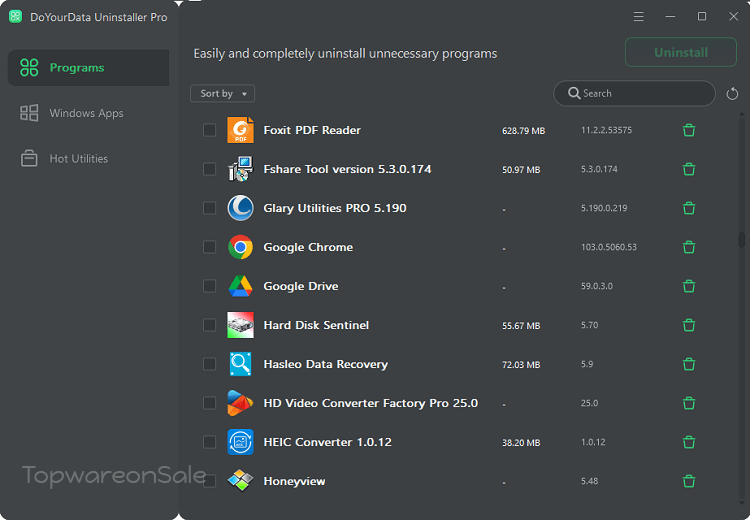Tick the Fshare Tool checkbox
Image resolution: width=750 pixels, height=520 pixels.
click(x=209, y=169)
